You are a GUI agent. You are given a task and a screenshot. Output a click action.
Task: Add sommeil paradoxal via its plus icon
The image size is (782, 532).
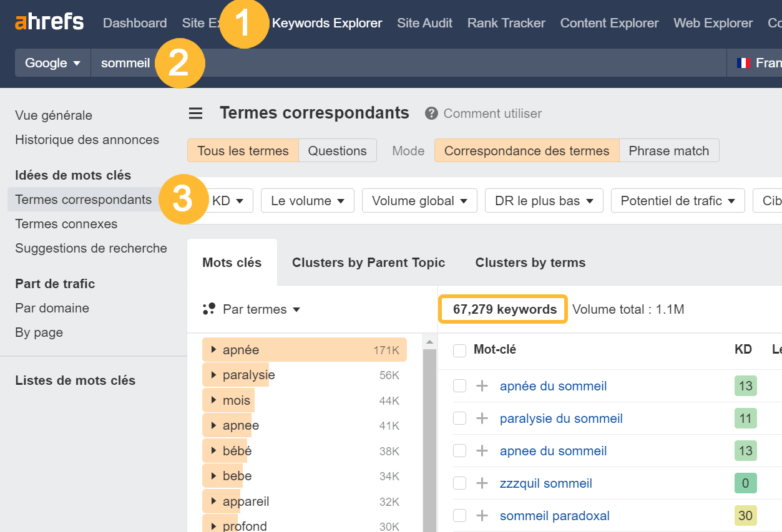coord(481,515)
